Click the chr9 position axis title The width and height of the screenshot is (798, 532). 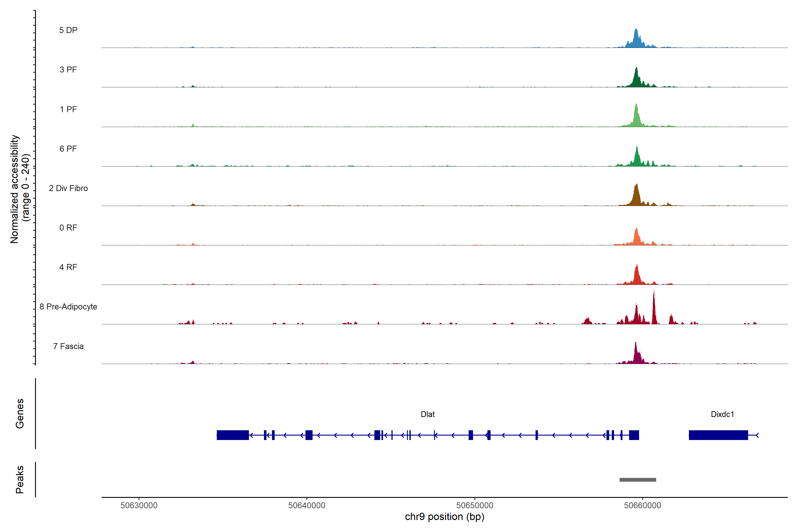[444, 517]
